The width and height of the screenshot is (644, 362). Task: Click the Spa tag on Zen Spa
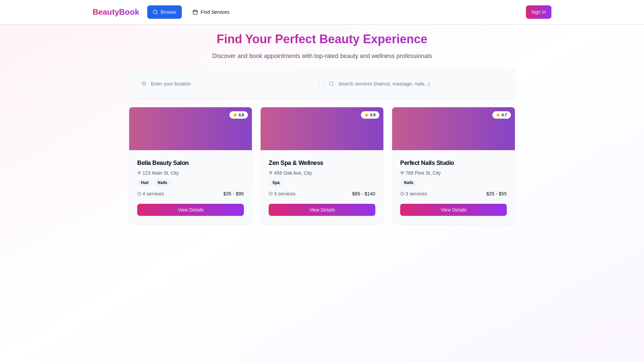pyautogui.click(x=276, y=183)
